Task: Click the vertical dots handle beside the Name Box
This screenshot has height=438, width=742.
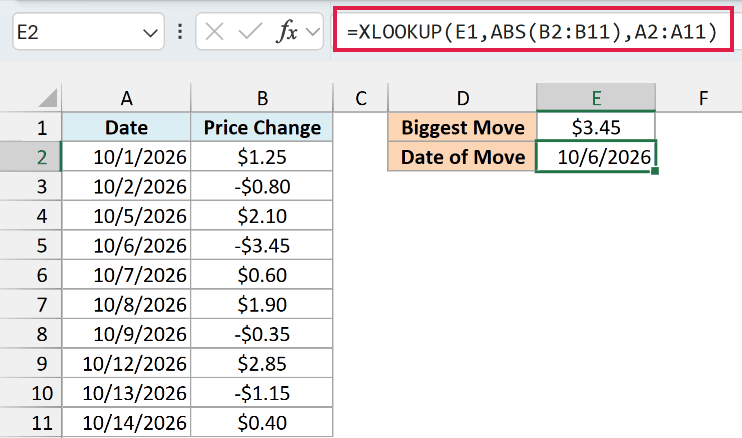Action: click(x=180, y=32)
